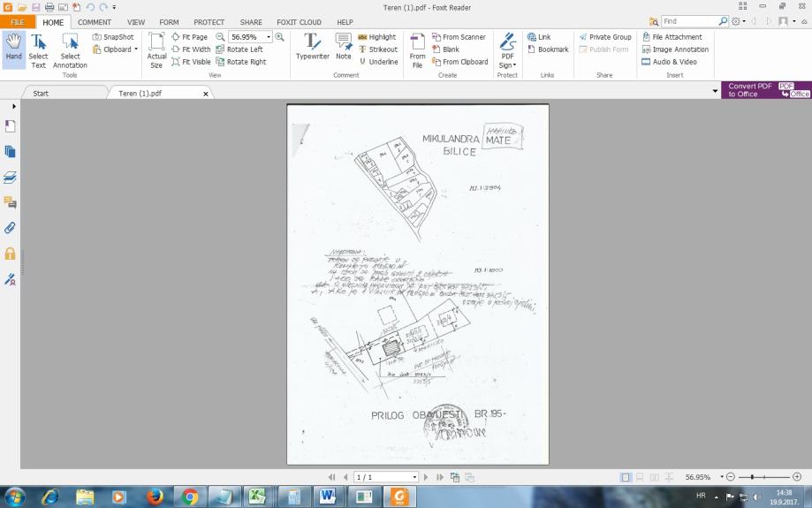The width and height of the screenshot is (812, 508).
Task: Open search settings gear dropdown
Action: 739,21
